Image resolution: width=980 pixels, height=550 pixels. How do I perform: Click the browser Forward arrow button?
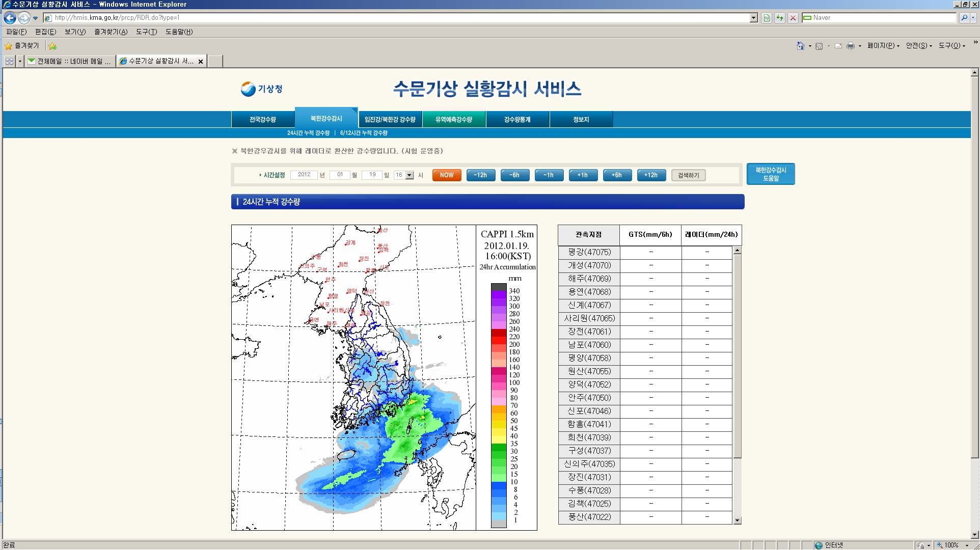pos(24,18)
